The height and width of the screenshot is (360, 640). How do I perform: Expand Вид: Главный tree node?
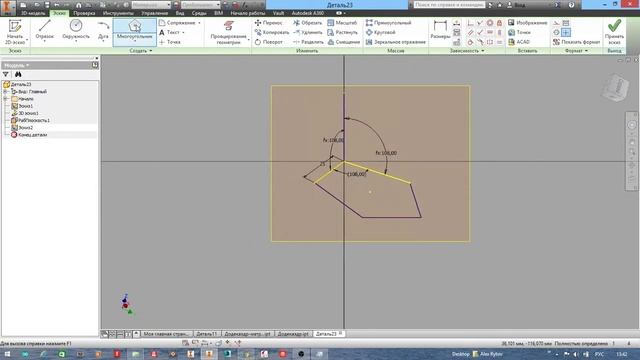(6, 92)
